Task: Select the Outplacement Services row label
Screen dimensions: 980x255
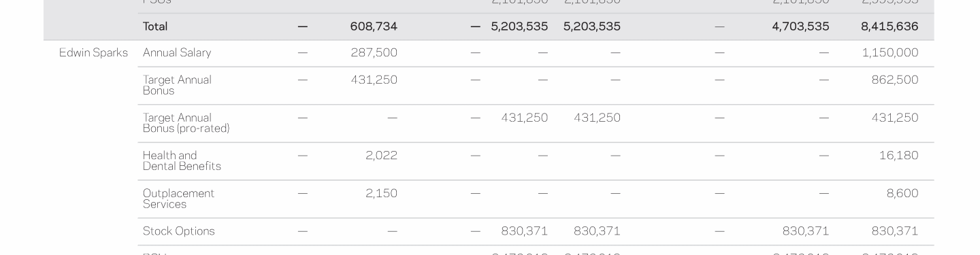Action: pos(178,199)
